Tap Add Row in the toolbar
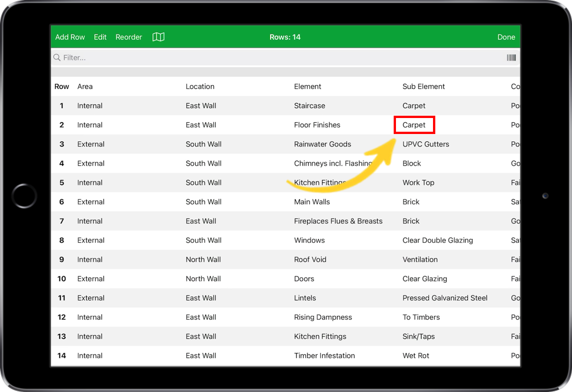The height and width of the screenshot is (392, 572). click(x=69, y=37)
